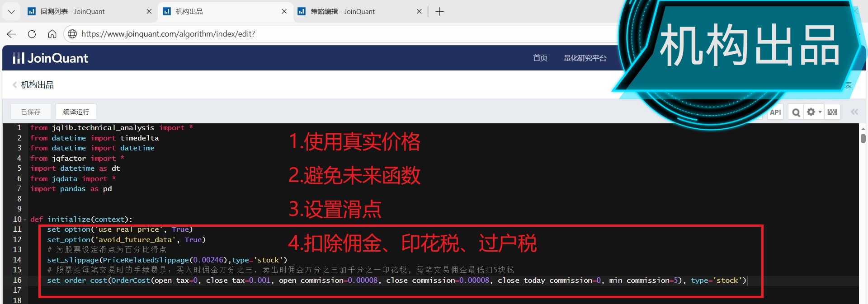
Task: Go to browser home page
Action: (x=52, y=34)
